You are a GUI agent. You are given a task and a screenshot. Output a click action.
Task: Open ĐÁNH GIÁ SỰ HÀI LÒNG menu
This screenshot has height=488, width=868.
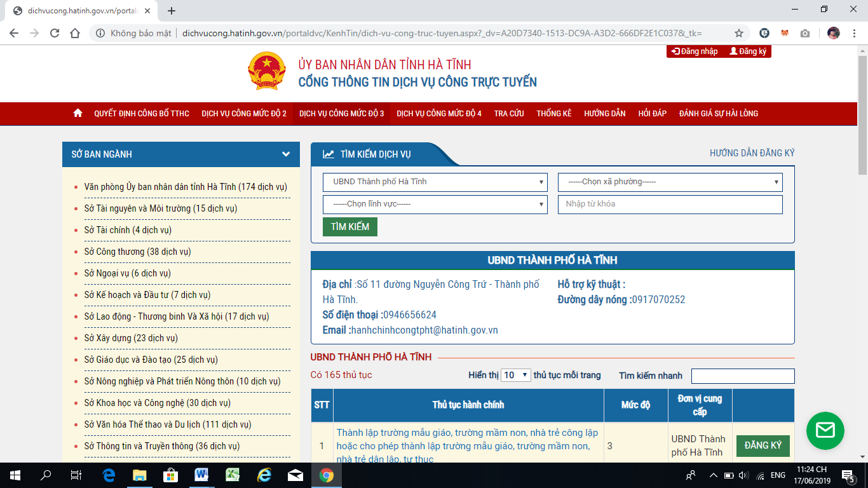(x=719, y=113)
